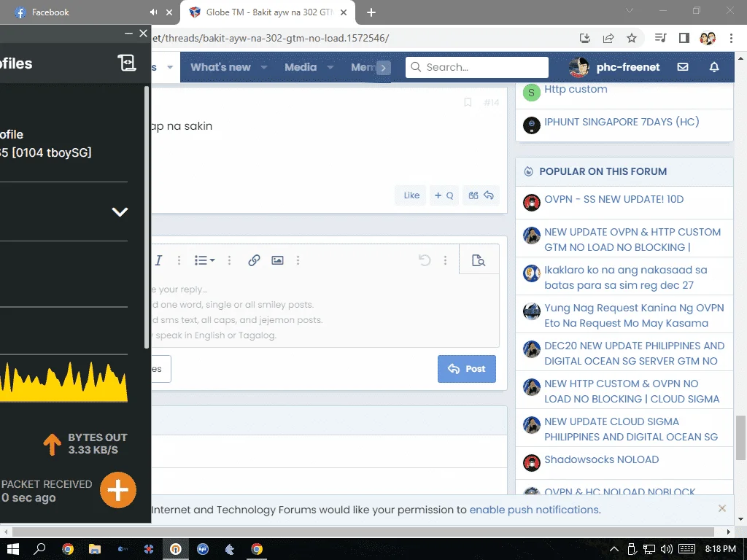Insert an image in the editor
This screenshot has height=560, width=747.
click(277, 260)
